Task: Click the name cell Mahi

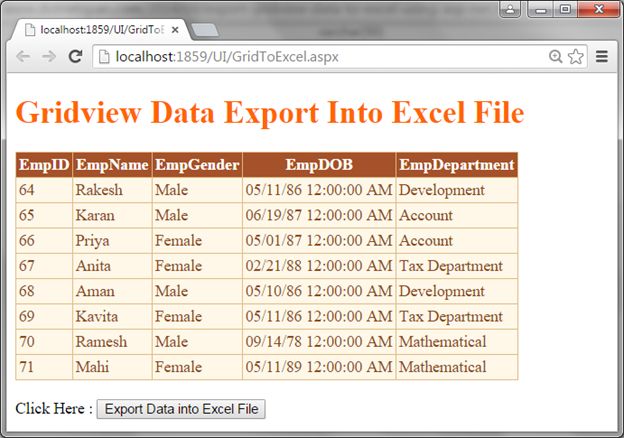Action: 112,367
